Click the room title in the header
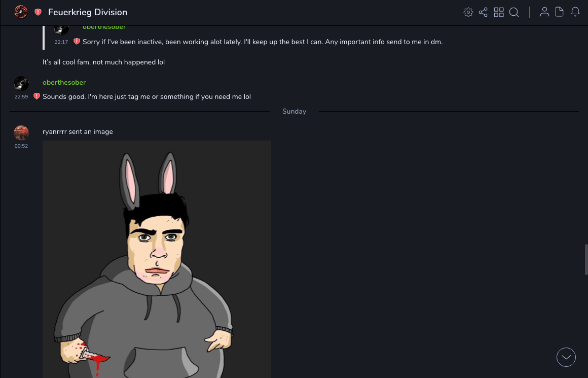Image resolution: width=588 pixels, height=378 pixels. tap(88, 12)
